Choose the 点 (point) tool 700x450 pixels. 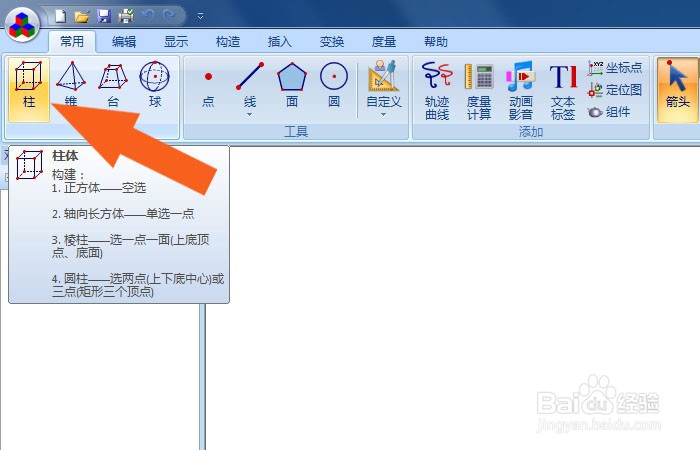coord(208,89)
